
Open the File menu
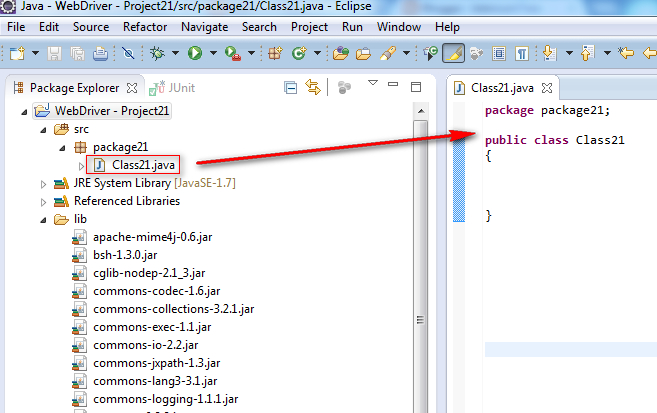[16, 27]
